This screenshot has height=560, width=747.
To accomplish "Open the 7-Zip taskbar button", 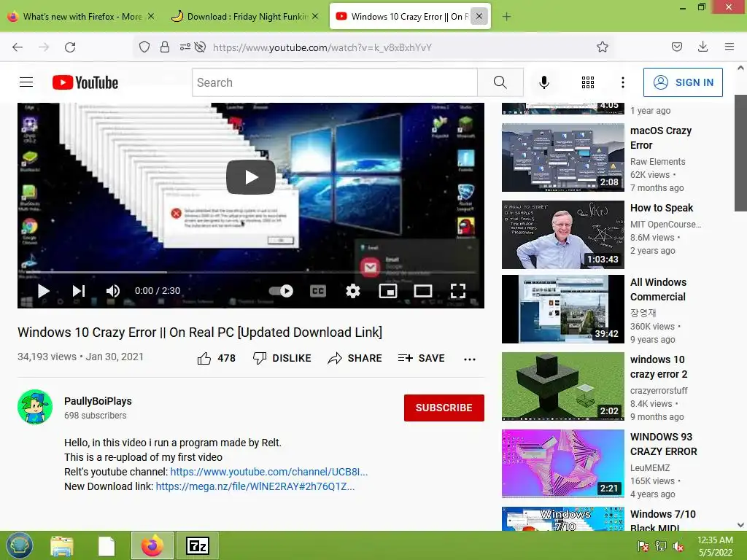I will click(198, 545).
